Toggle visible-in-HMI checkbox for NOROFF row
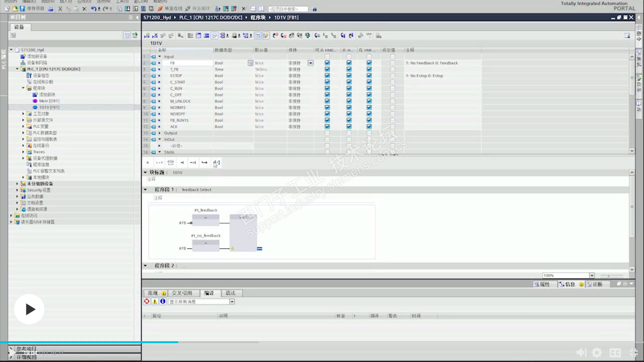This screenshot has height=362, width=644. [x=369, y=114]
